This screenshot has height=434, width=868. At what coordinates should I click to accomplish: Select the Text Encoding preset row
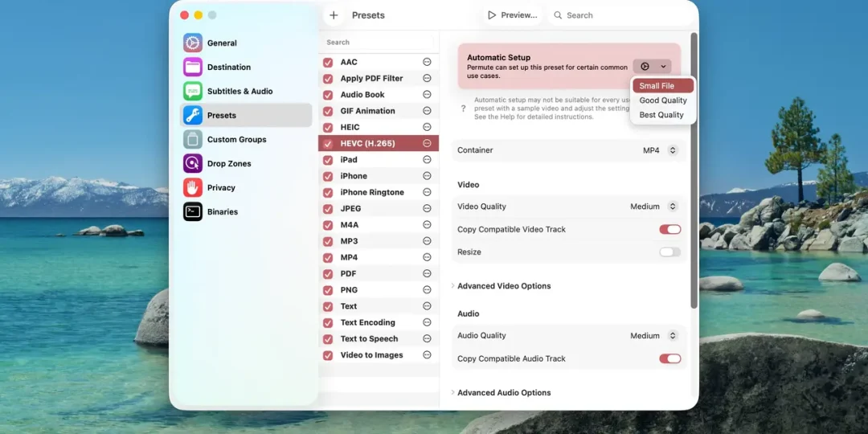pyautogui.click(x=379, y=323)
